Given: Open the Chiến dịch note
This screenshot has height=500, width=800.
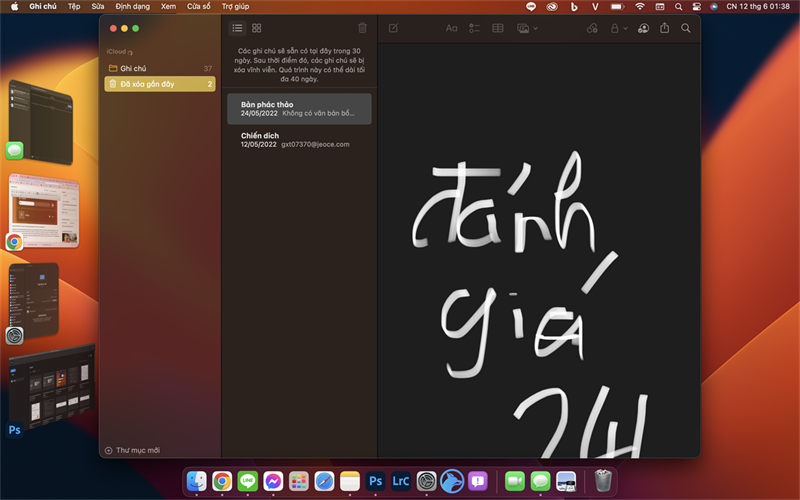Looking at the screenshot, I should tap(299, 140).
